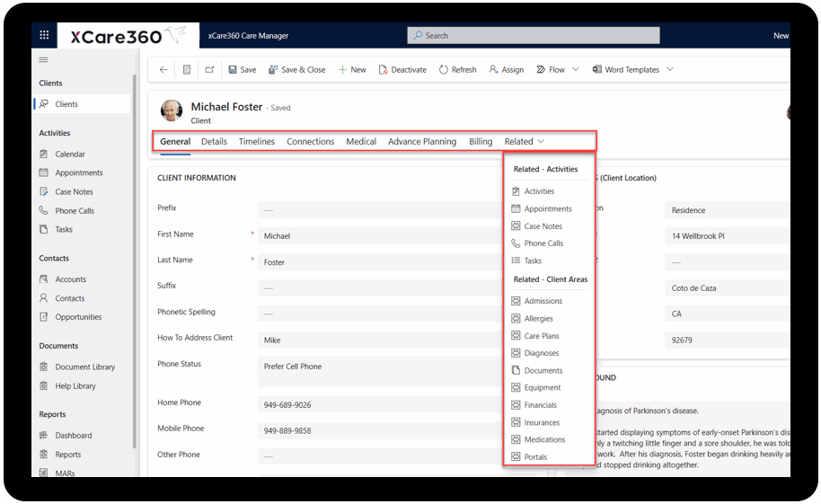This screenshot has width=821, height=504.
Task: Collapse the Related dropdown tab
Action: [525, 141]
